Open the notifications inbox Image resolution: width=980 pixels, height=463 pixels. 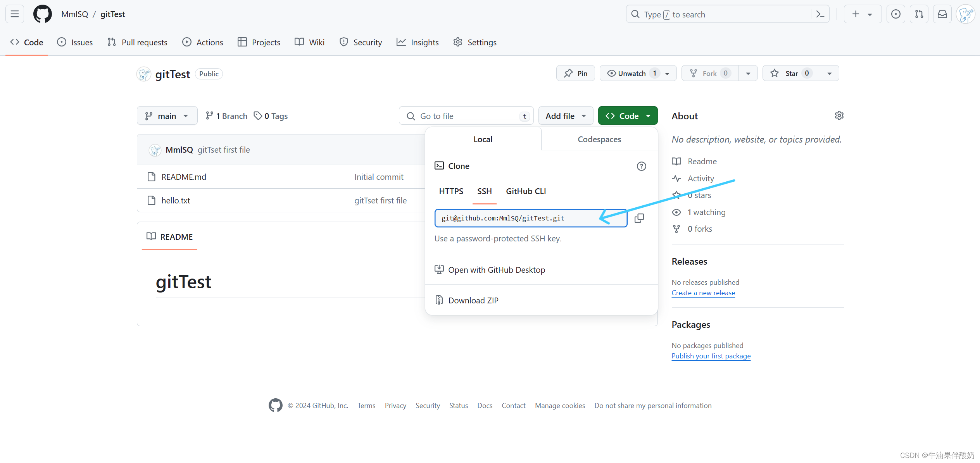942,14
